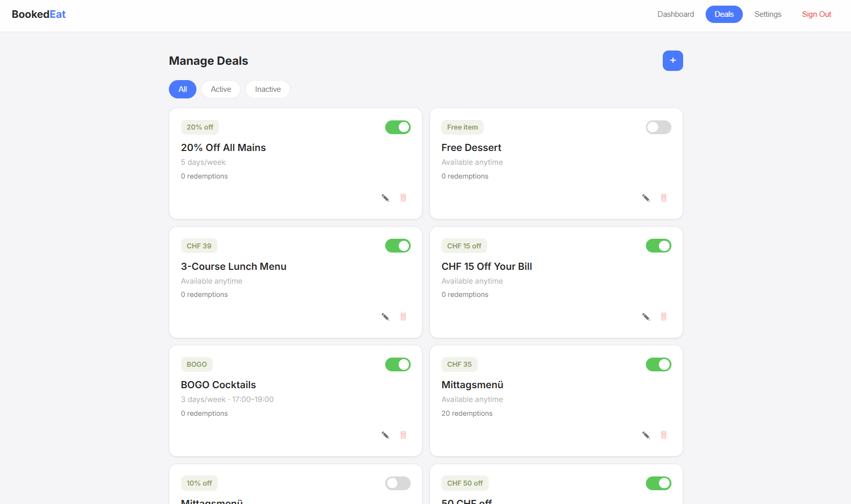The height and width of the screenshot is (504, 851).
Task: Delete the Mittagsmenü deal
Action: coord(664,435)
